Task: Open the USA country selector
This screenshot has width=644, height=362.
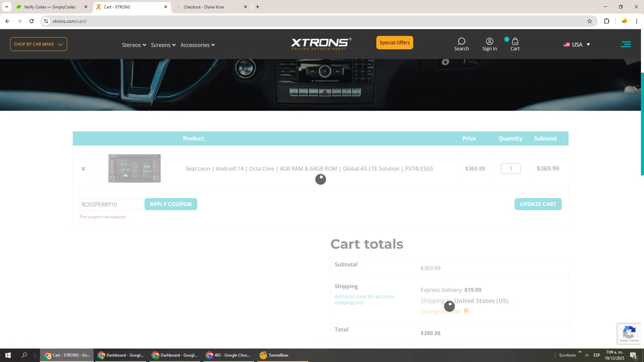Action: click(577, 45)
